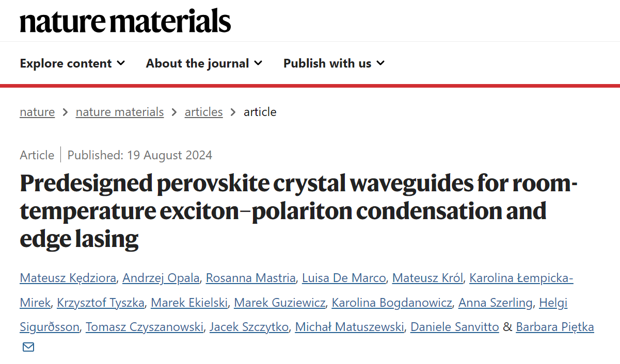Image resolution: width=620 pixels, height=364 pixels.
Task: Click the nature materials logo
Action: (125, 21)
